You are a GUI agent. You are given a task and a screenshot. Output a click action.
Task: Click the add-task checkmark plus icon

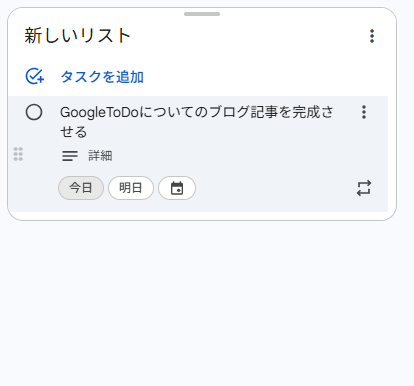point(35,76)
